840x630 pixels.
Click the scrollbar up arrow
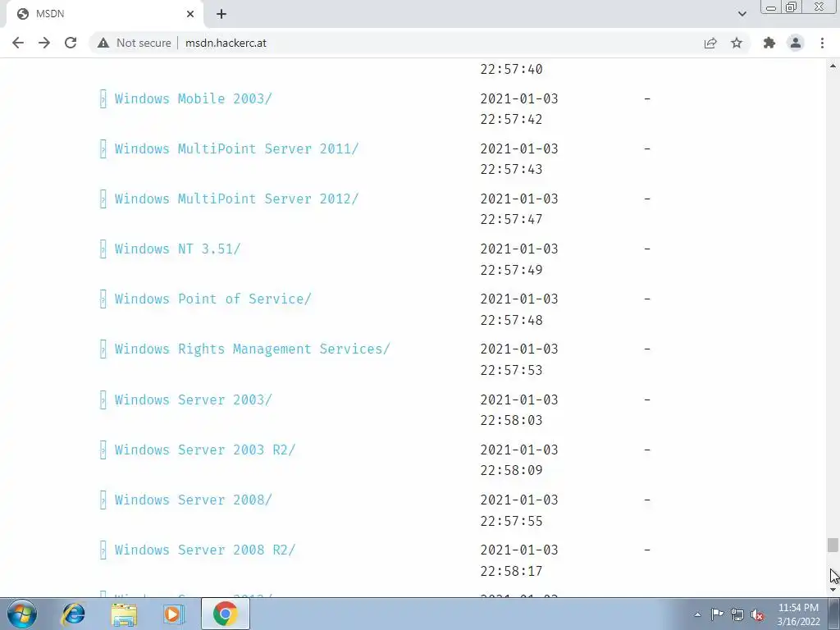coord(833,66)
